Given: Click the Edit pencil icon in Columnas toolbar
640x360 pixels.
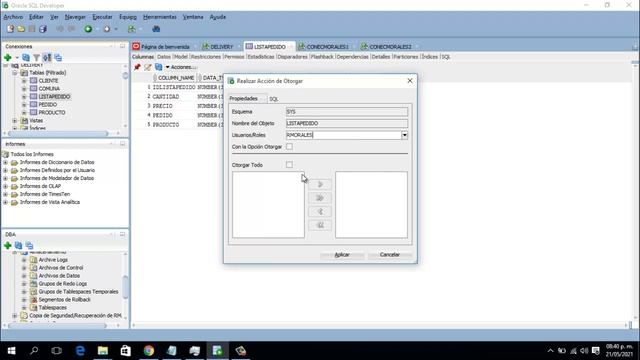Looking at the screenshot, I should coord(148,67).
